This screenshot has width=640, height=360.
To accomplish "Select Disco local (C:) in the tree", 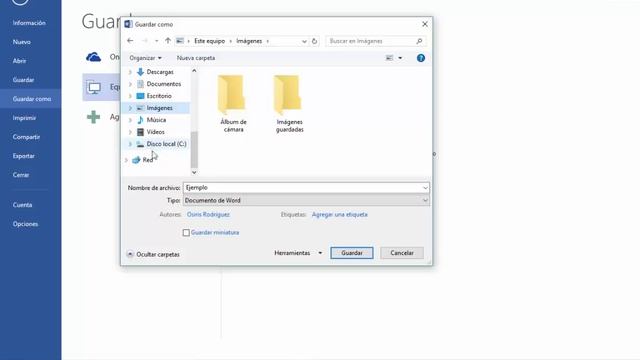I will 167,144.
